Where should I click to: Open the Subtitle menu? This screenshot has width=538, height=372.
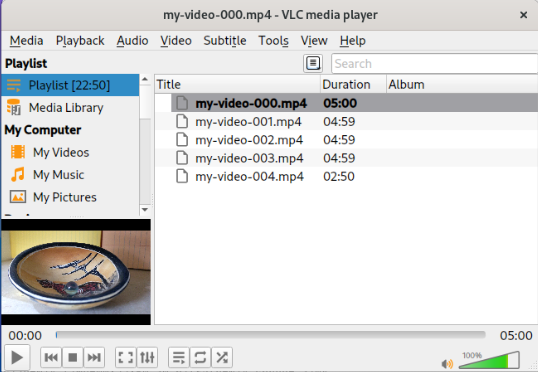point(225,40)
